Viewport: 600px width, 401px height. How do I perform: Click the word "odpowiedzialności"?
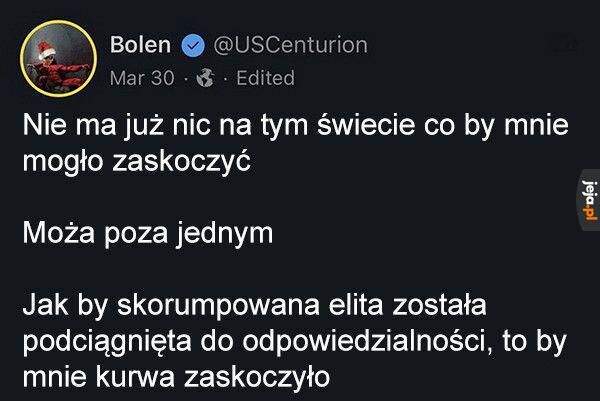tap(367, 342)
